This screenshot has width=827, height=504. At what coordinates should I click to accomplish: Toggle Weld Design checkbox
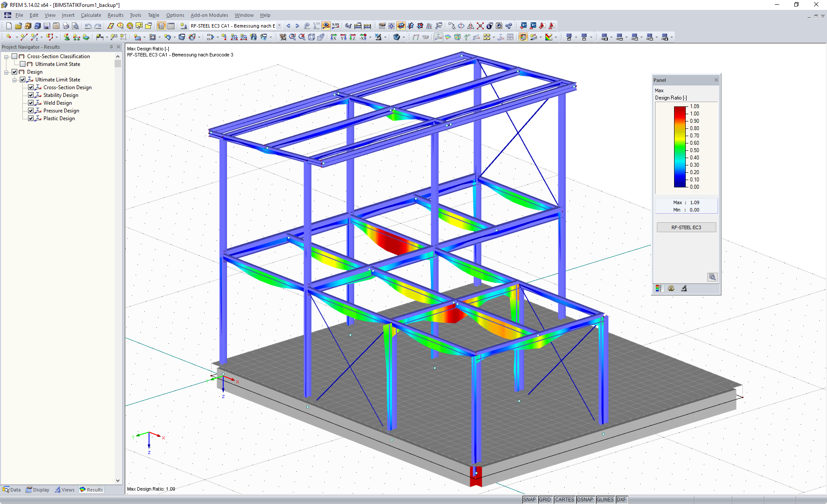pos(31,103)
